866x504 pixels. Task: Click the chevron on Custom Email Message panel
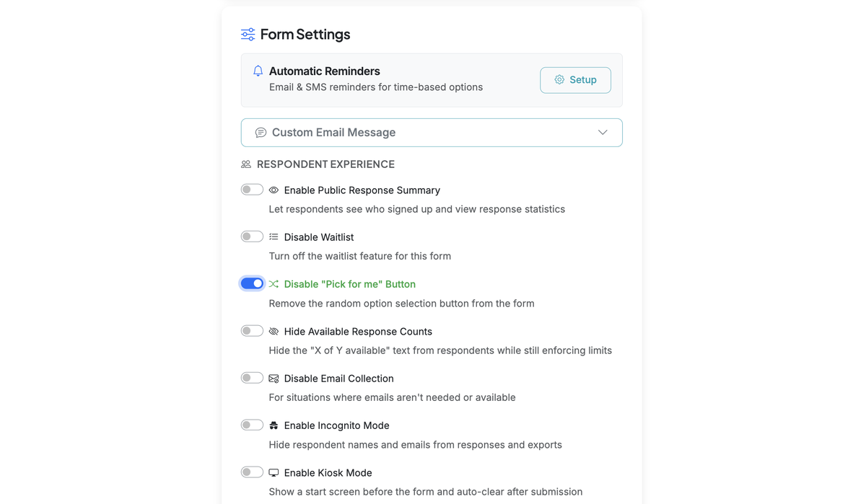(x=602, y=133)
